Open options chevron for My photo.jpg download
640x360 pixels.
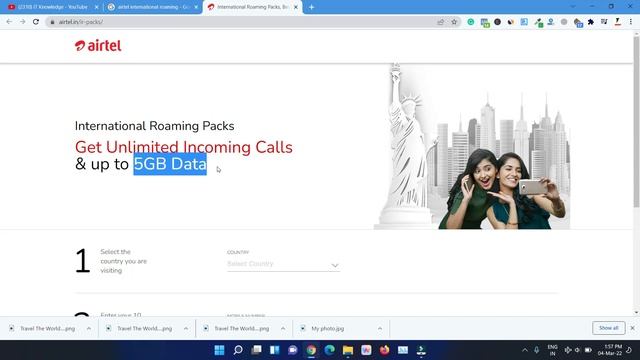coord(380,329)
